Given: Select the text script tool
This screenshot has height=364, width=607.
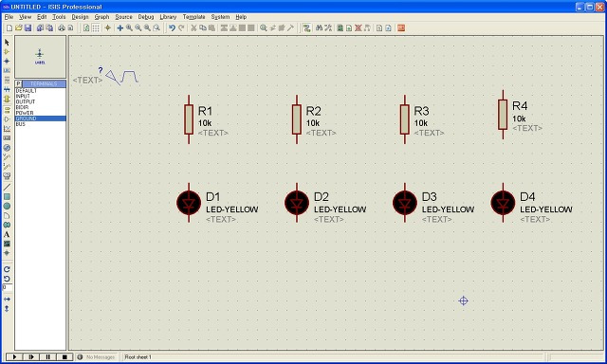Looking at the screenshot, I should pos(7,80).
